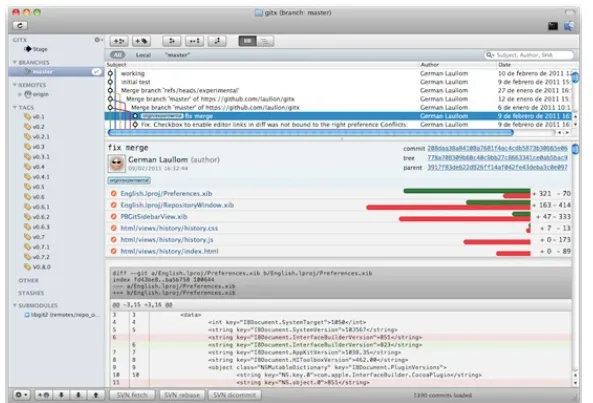The image size is (593, 403).
Task: Click the author avatar thumbnail
Action: tap(116, 163)
